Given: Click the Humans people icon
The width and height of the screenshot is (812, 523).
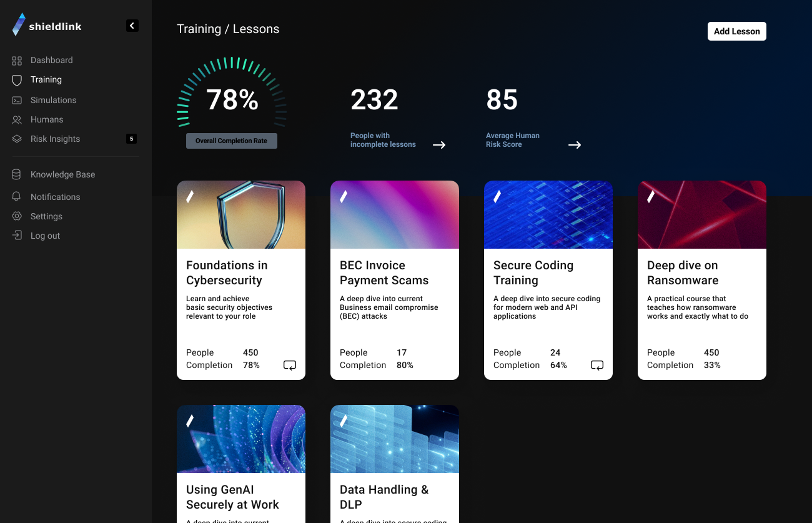Looking at the screenshot, I should (x=17, y=119).
